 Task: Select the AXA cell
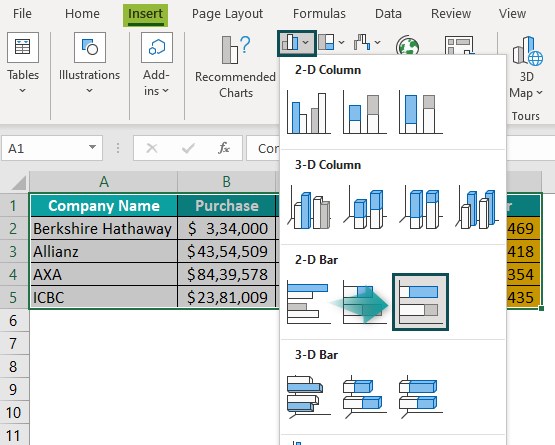tap(104, 274)
